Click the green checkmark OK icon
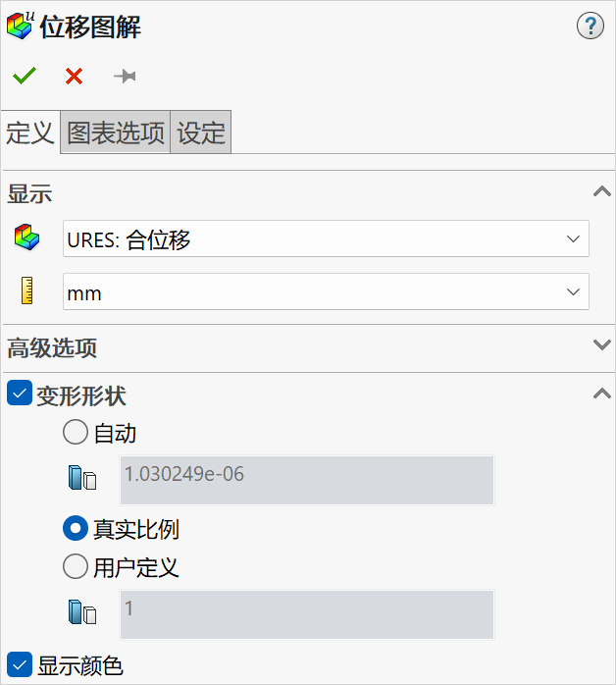The width and height of the screenshot is (616, 685). point(25,76)
